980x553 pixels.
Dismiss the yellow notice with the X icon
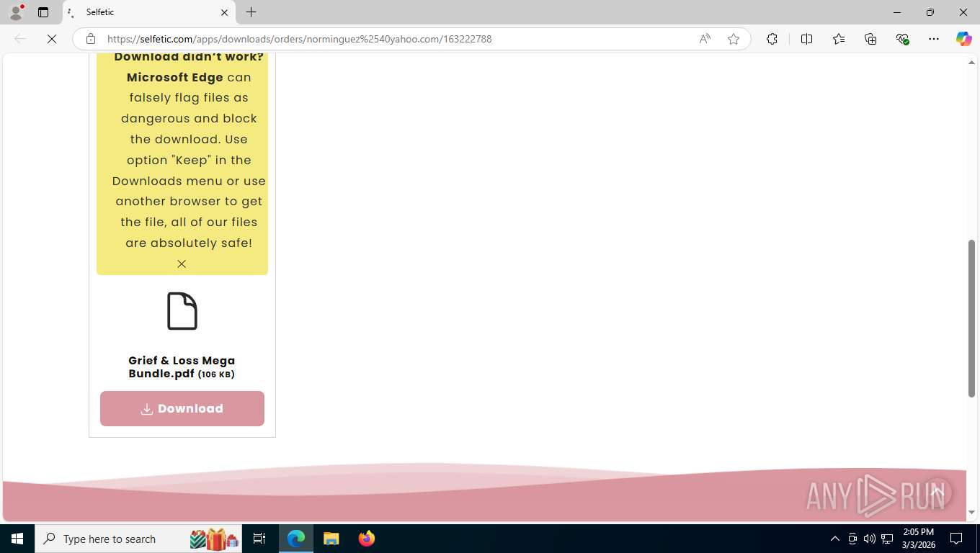point(182,264)
